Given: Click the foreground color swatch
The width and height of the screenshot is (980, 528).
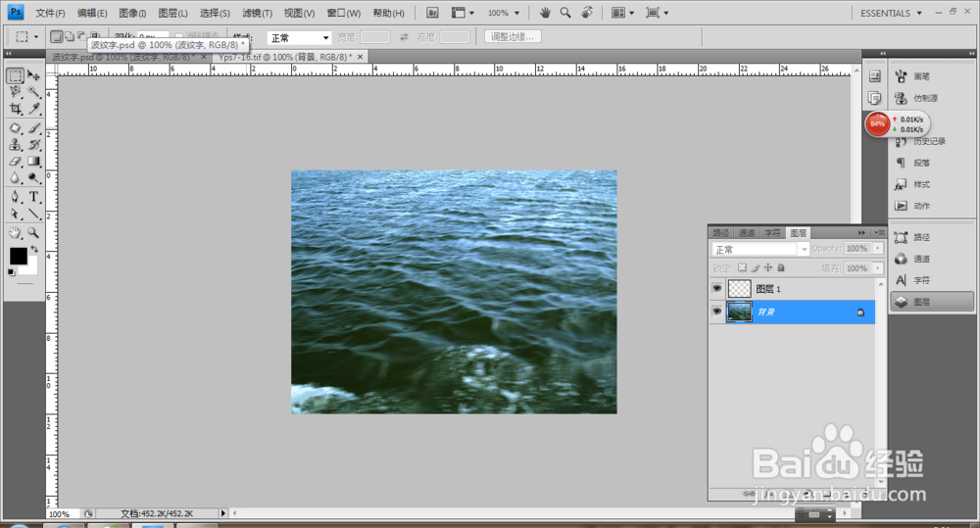Looking at the screenshot, I should click(x=18, y=256).
